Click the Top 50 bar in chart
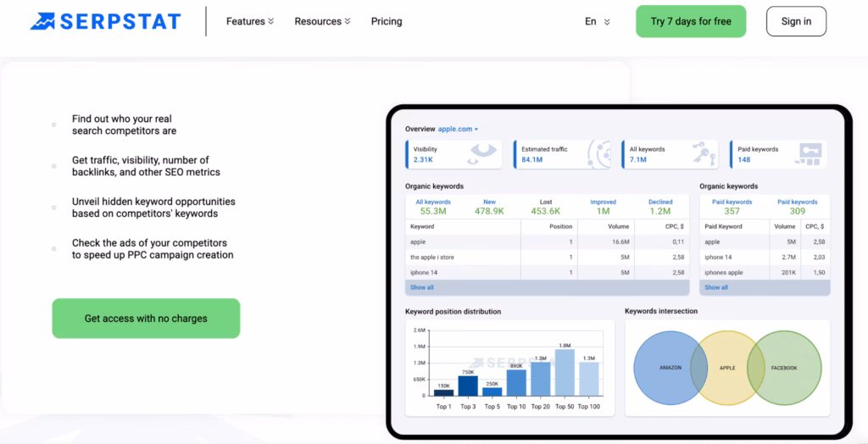This screenshot has width=868, height=444. pos(565,372)
